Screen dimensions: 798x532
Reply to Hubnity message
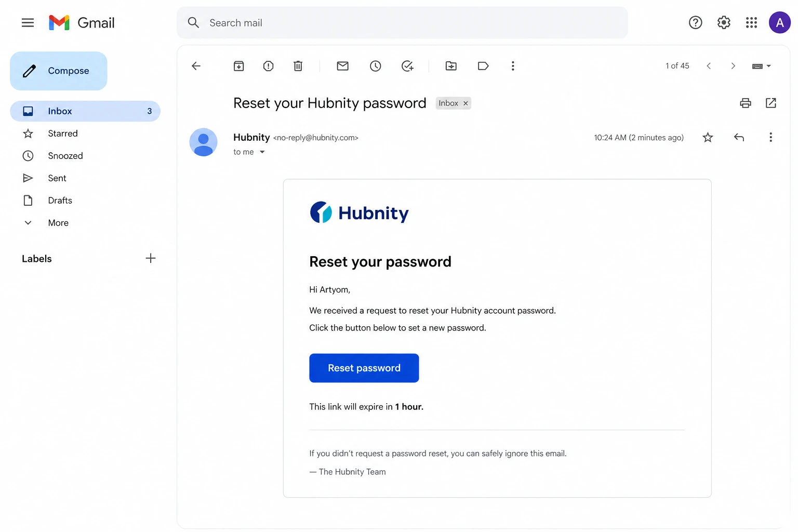pyautogui.click(x=739, y=138)
